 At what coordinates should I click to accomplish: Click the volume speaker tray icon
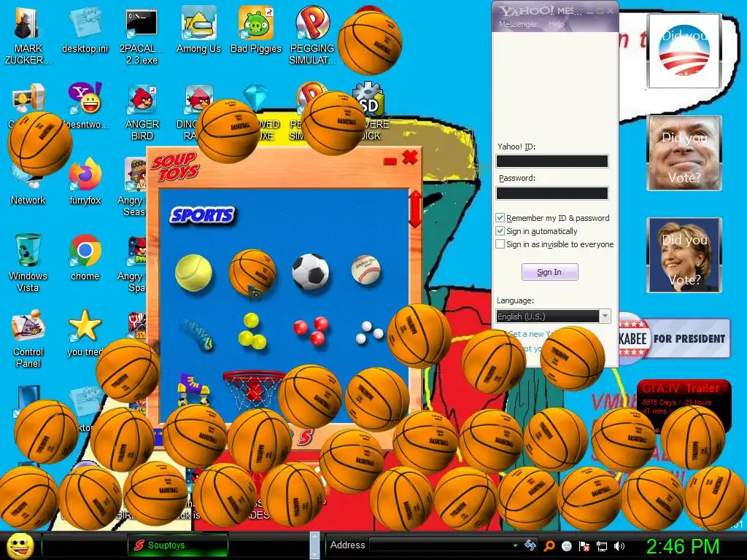click(x=619, y=545)
